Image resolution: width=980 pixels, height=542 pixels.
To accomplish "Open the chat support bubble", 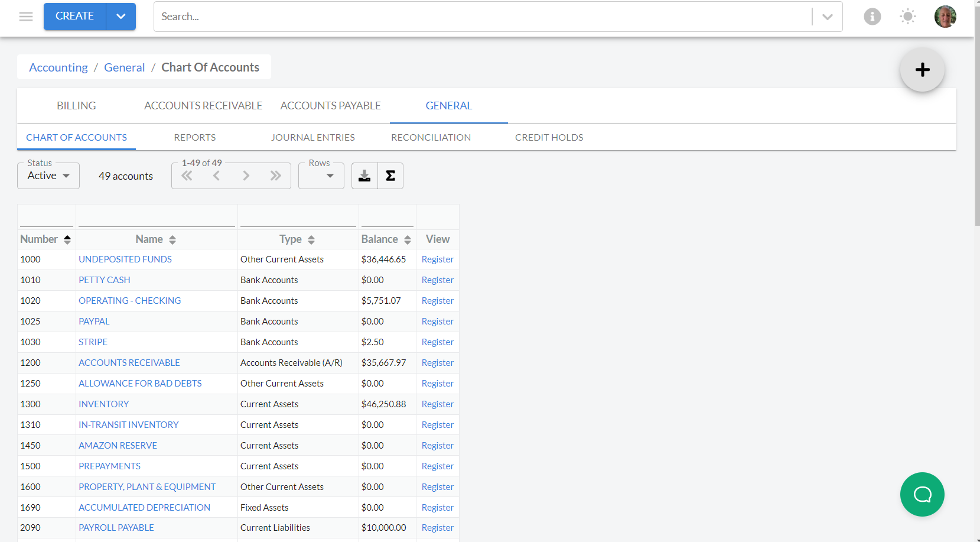I will coord(922,495).
